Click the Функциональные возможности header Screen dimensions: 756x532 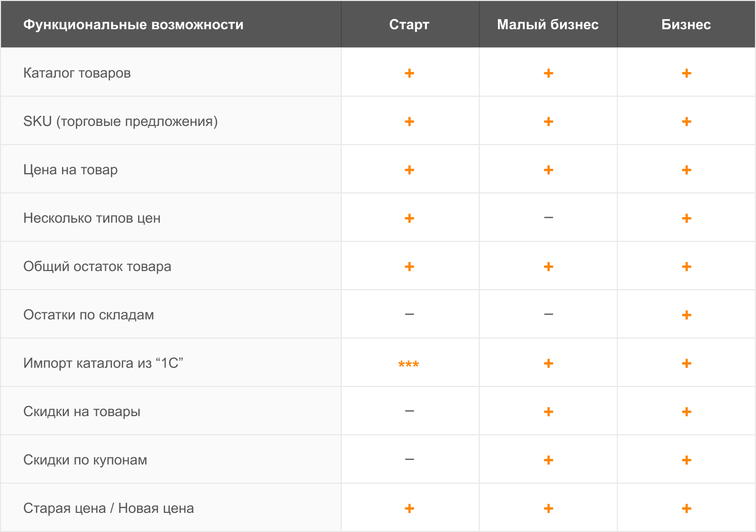pos(134,25)
